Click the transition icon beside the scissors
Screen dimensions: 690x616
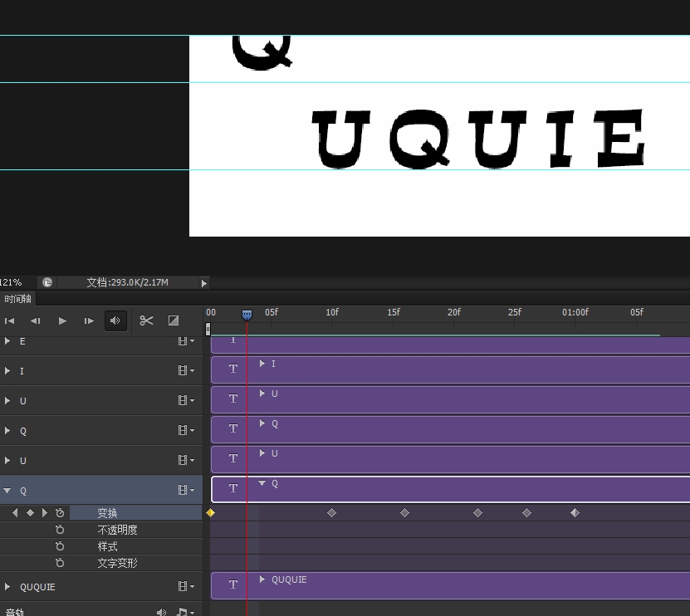point(174,320)
